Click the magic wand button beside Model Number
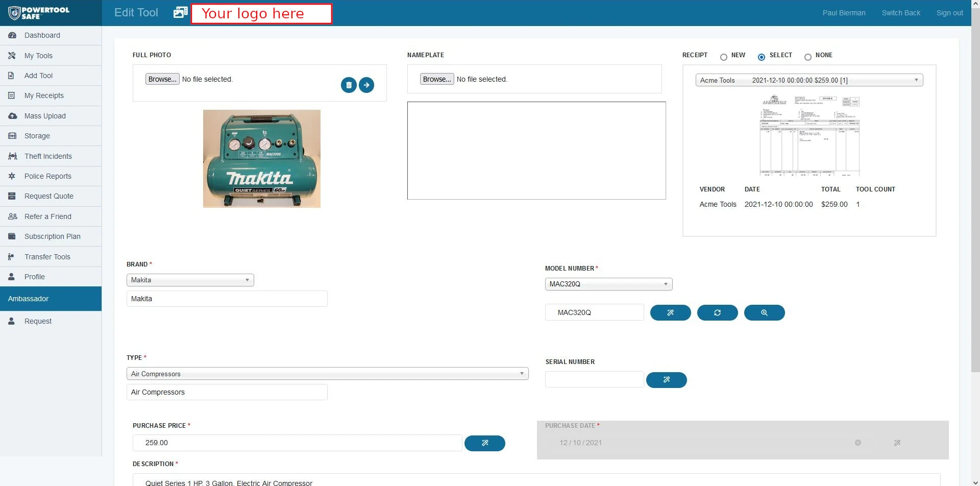 (670, 312)
